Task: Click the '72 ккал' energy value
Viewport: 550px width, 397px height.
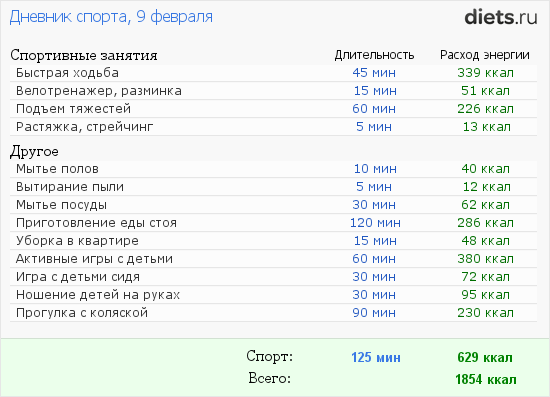Action: 485,277
